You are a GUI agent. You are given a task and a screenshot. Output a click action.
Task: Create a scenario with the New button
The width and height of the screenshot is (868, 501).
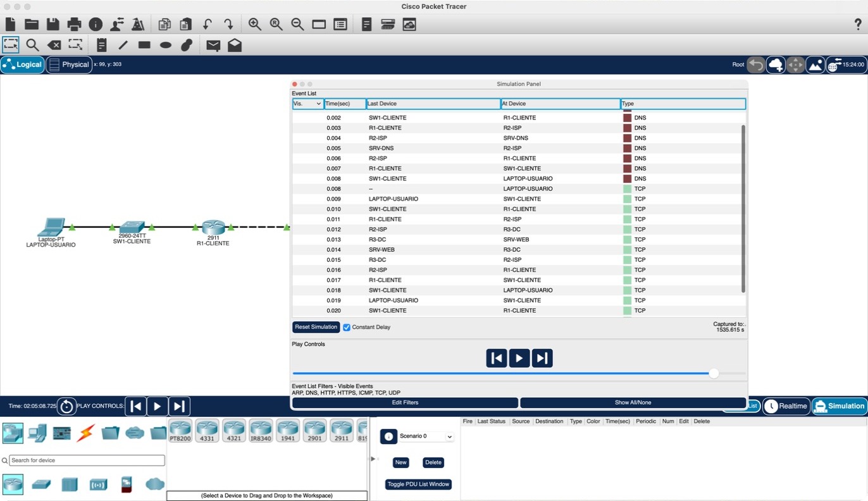[x=401, y=462]
